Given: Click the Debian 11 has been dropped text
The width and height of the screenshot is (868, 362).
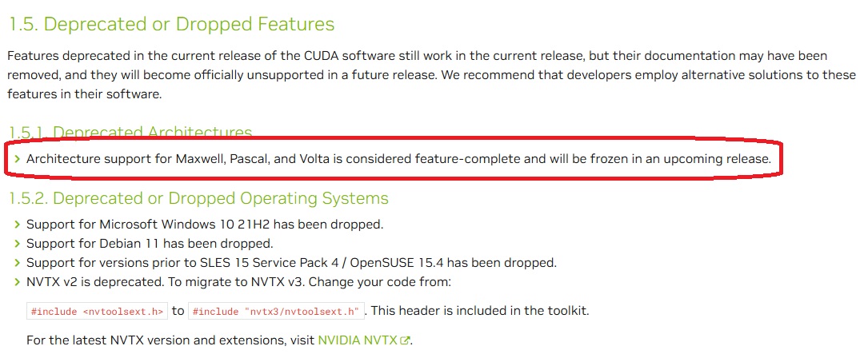Looking at the screenshot, I should (150, 243).
